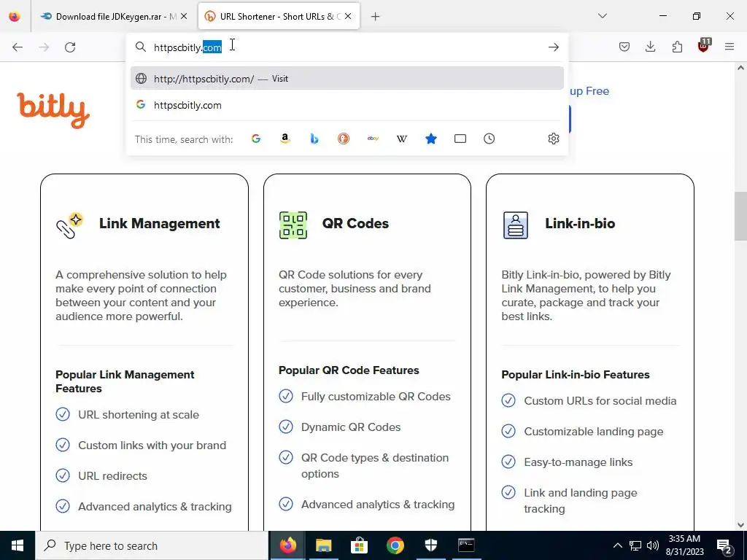Click 'Dynamic QR Codes' feature text

click(x=351, y=427)
